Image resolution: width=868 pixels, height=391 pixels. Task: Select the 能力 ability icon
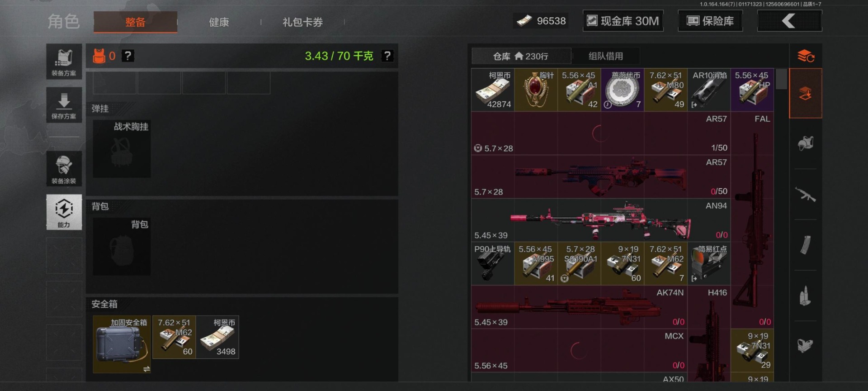64,212
